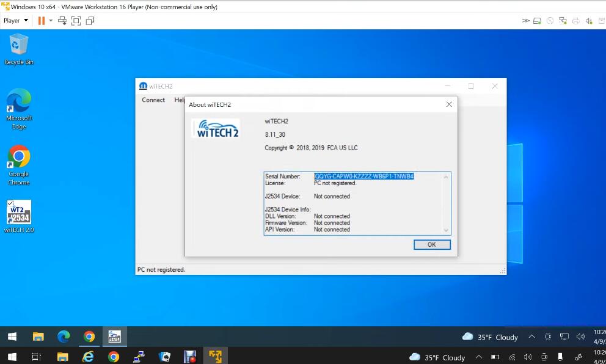Enter full screen mode from the VMware toolbar

(76, 21)
